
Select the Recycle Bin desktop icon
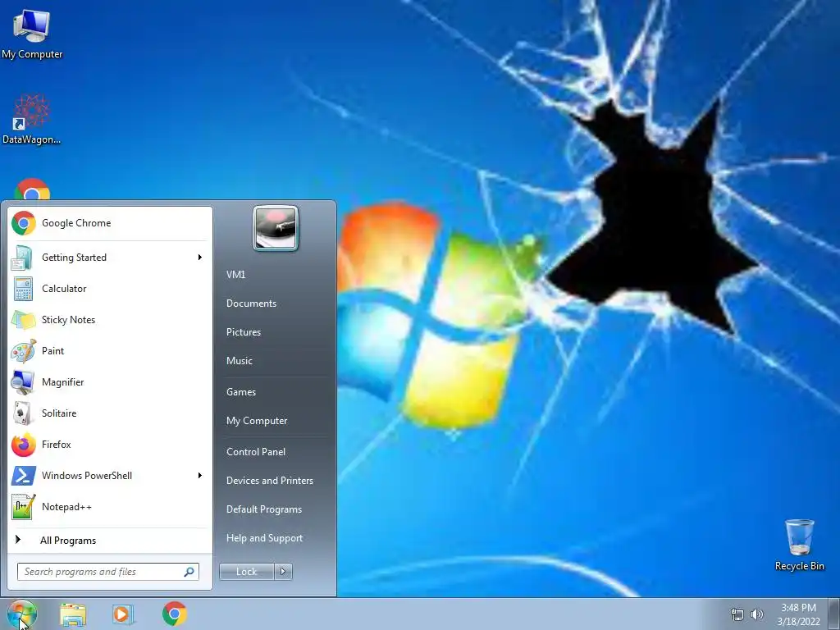799,545
